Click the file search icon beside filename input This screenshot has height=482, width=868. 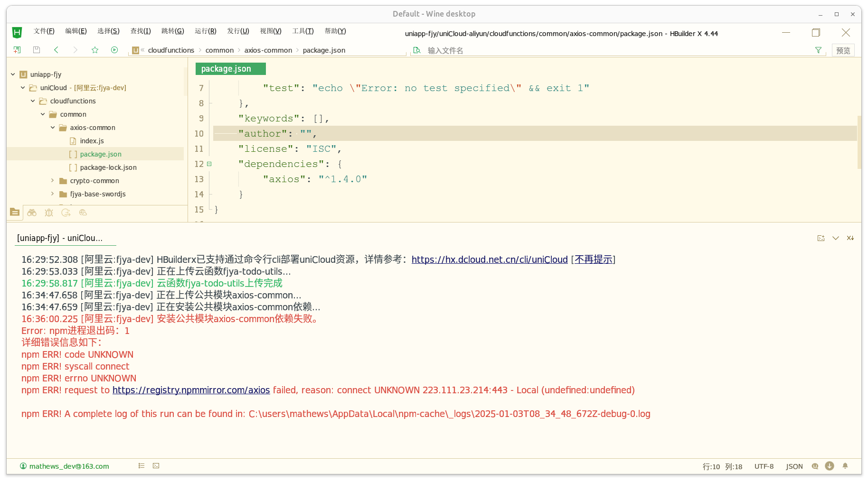click(417, 50)
